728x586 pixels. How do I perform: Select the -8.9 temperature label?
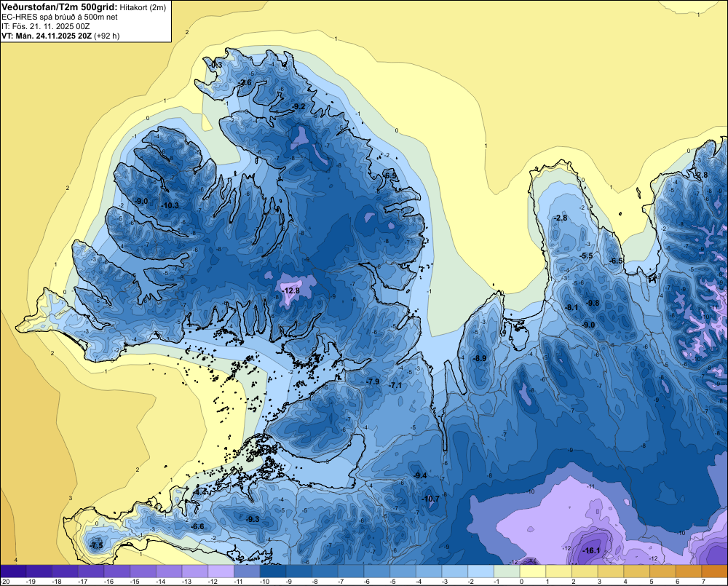point(480,358)
